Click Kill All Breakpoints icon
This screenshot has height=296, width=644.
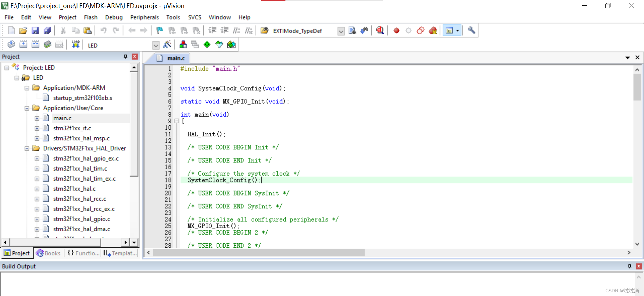tap(433, 31)
